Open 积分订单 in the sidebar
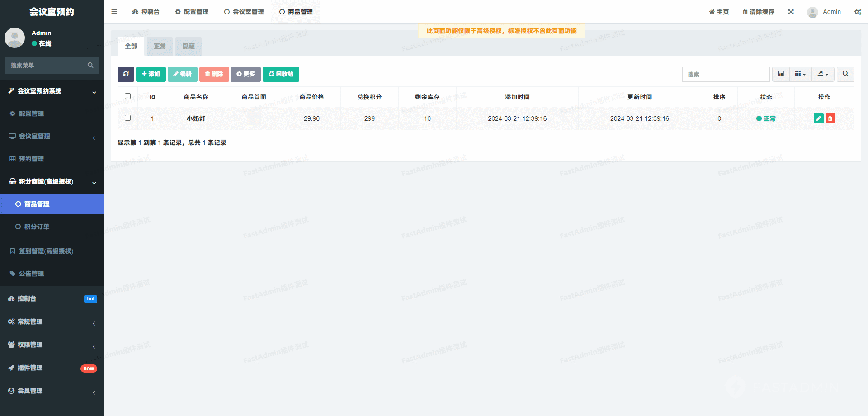The height and width of the screenshot is (416, 868). (37, 227)
